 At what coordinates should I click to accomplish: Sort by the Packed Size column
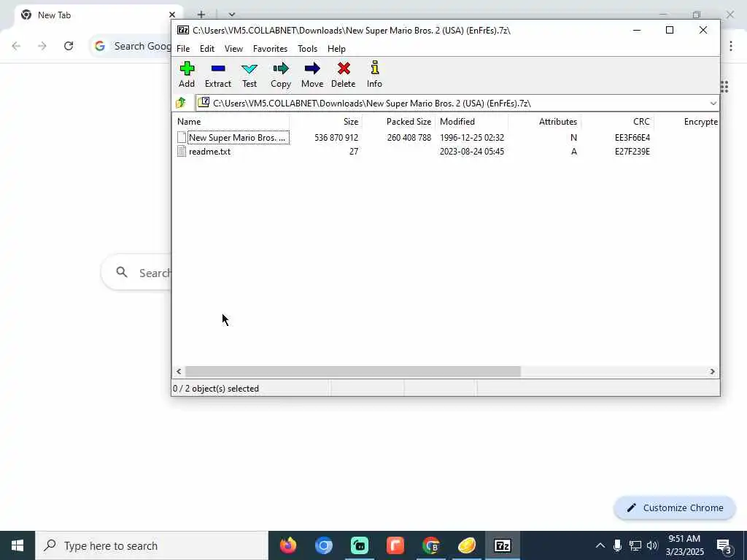click(x=399, y=122)
